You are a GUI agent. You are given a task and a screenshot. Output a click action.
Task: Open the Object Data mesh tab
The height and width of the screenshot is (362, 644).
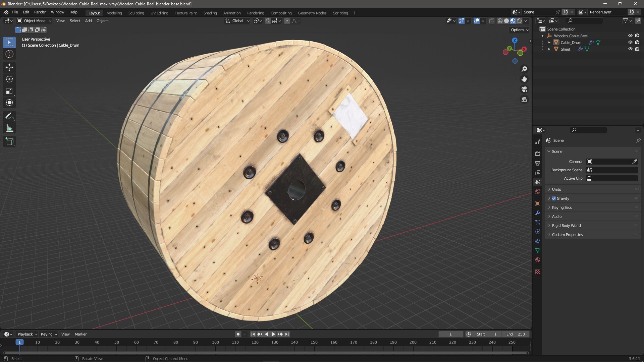pos(538,250)
